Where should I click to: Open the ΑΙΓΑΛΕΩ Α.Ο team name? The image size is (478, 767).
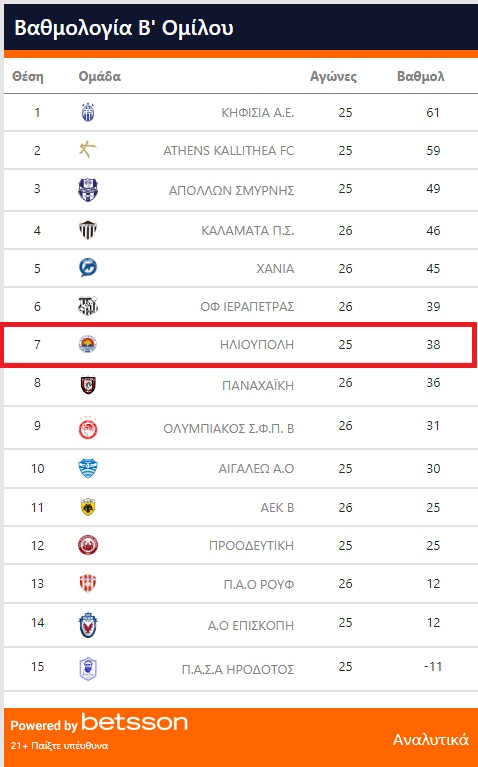pyautogui.click(x=256, y=469)
